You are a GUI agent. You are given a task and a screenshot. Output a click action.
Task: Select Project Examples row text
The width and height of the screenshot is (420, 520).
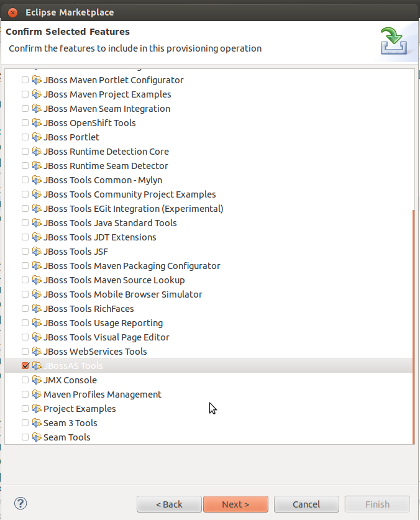pyautogui.click(x=80, y=409)
